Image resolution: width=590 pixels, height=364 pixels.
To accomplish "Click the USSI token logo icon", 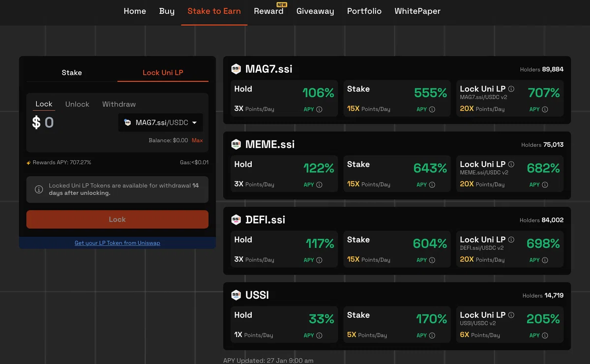I will (x=236, y=295).
